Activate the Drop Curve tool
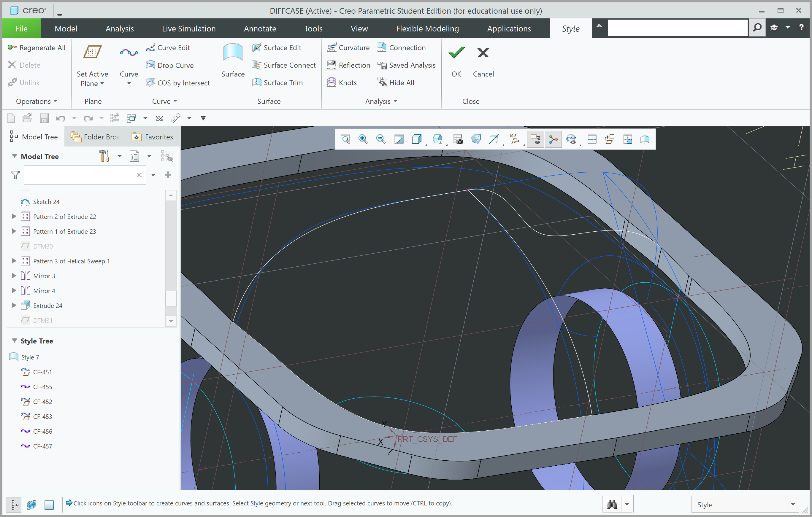 pos(176,65)
